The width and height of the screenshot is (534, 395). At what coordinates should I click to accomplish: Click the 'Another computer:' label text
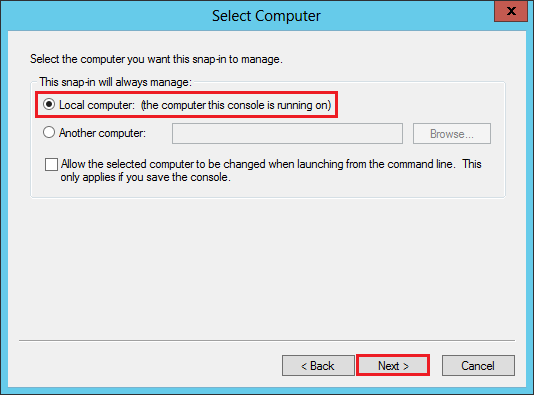pyautogui.click(x=102, y=133)
